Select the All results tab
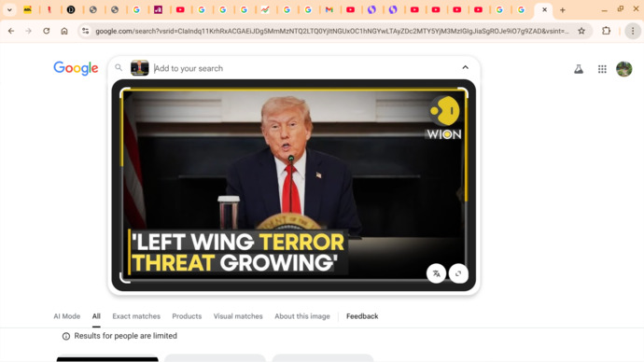This screenshot has height=362, width=644. tap(96, 316)
